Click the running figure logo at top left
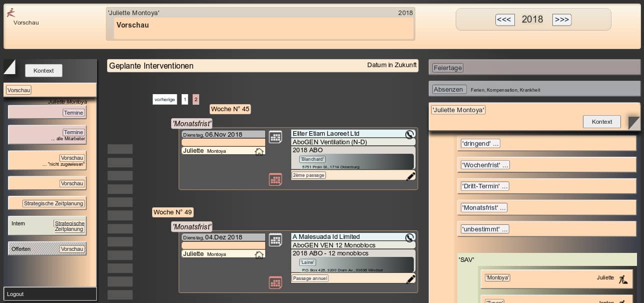 tap(11, 13)
